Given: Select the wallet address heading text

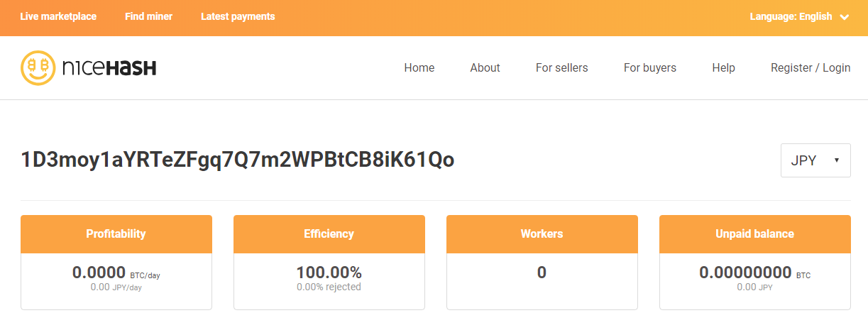Looking at the screenshot, I should (238, 160).
